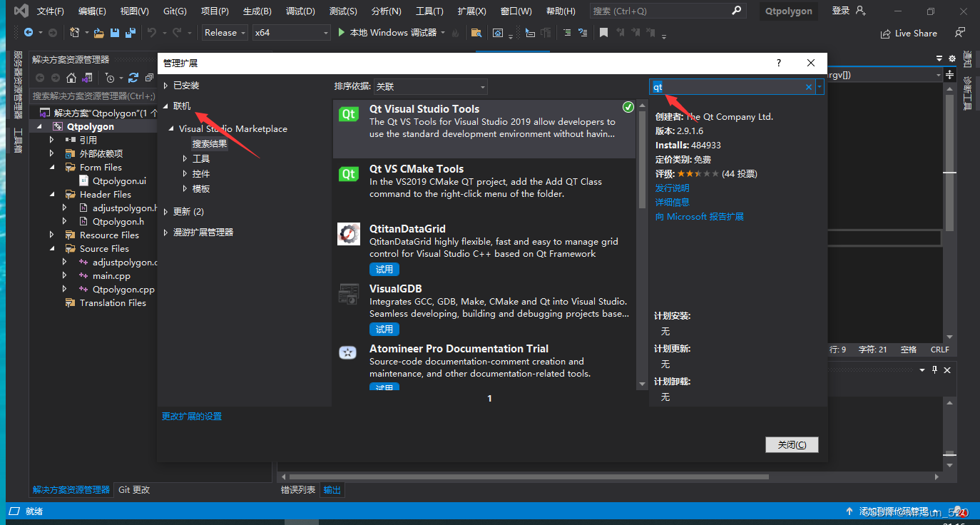This screenshot has width=980, height=525.
Task: Click the pending changes filter clock icon
Action: coord(109,78)
